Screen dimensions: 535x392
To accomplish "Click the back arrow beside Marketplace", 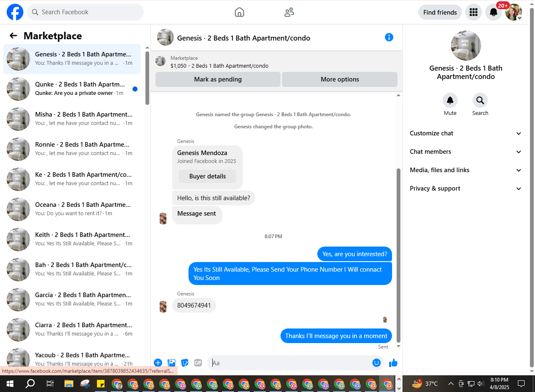I will (13, 36).
